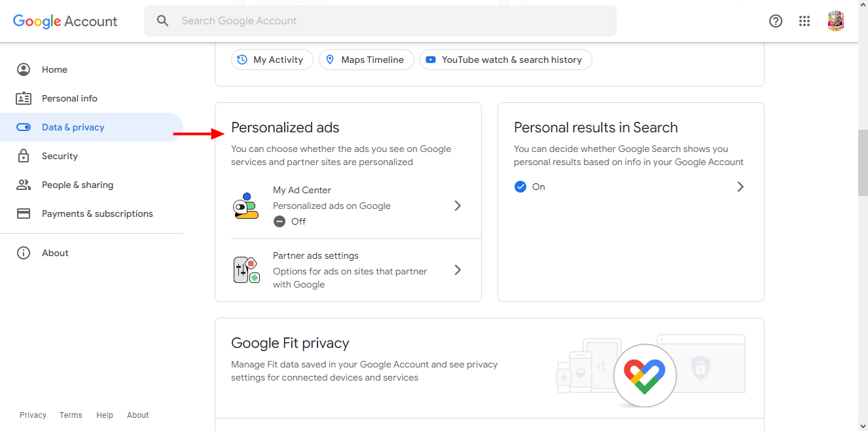Image resolution: width=868 pixels, height=431 pixels.
Task: Click the Google Account logo
Action: click(x=65, y=21)
